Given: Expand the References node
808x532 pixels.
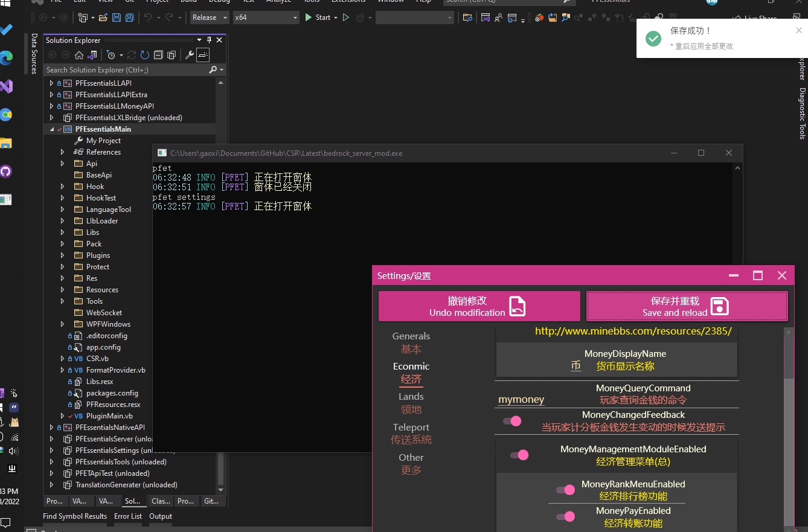Looking at the screenshot, I should (62, 152).
